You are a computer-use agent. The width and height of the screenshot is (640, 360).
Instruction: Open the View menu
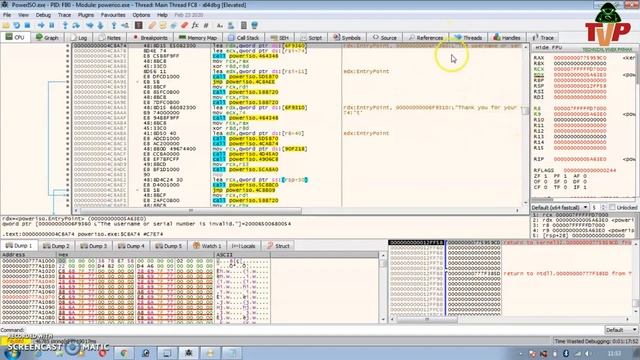click(23, 15)
